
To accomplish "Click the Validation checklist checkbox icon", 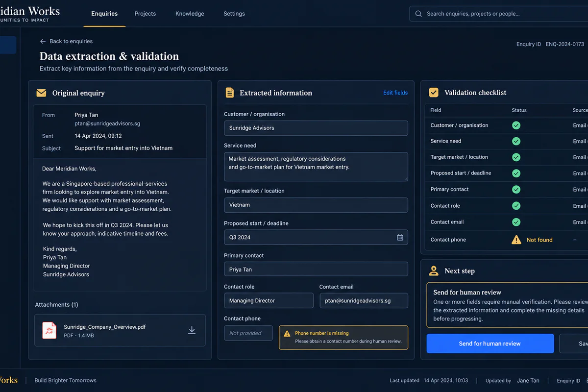I will click(434, 92).
